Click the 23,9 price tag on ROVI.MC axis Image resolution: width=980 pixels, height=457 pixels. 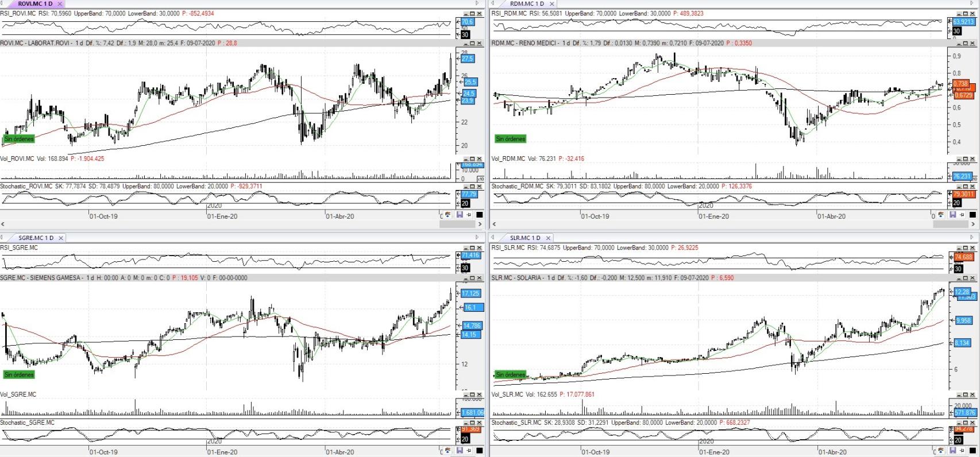(x=467, y=100)
